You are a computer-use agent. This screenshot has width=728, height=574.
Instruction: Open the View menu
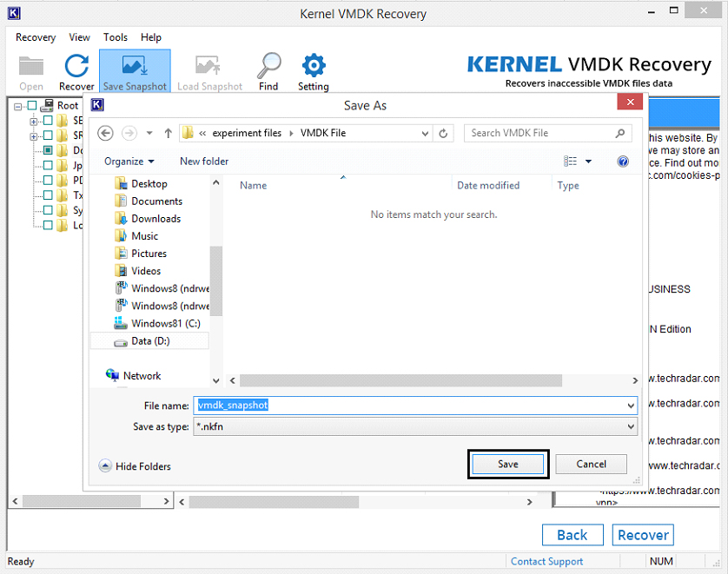pos(79,37)
